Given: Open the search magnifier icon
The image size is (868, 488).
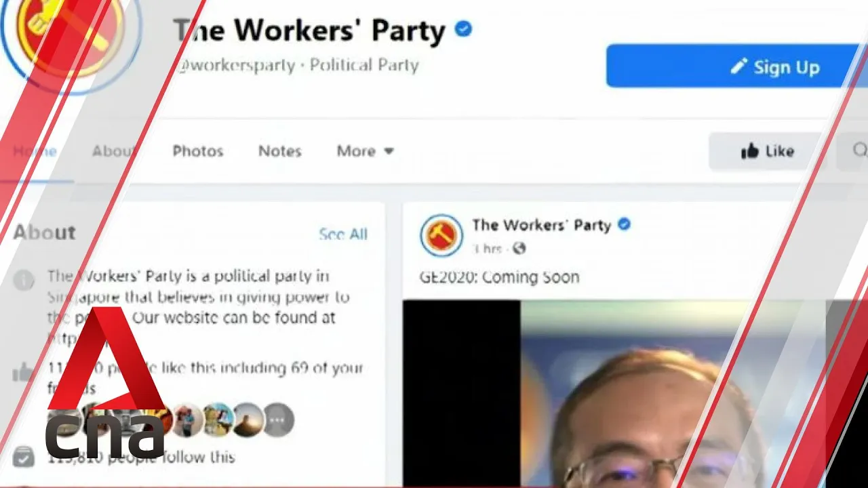Looking at the screenshot, I should point(859,150).
